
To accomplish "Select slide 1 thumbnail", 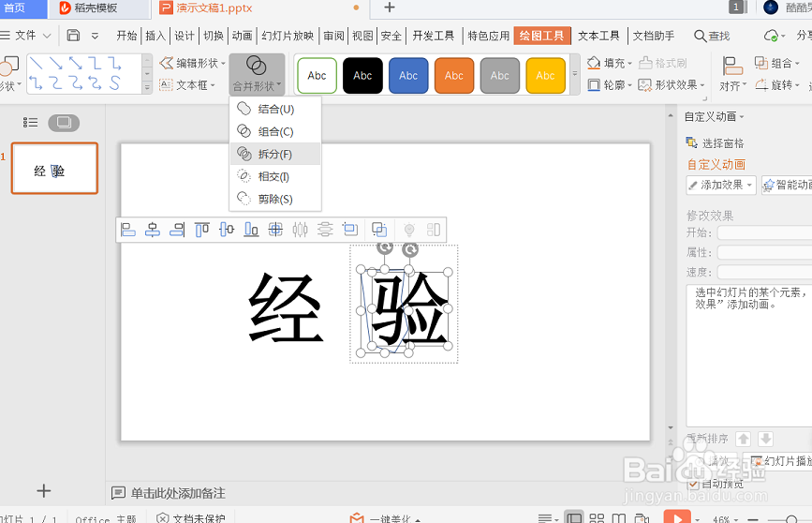I will (x=54, y=169).
